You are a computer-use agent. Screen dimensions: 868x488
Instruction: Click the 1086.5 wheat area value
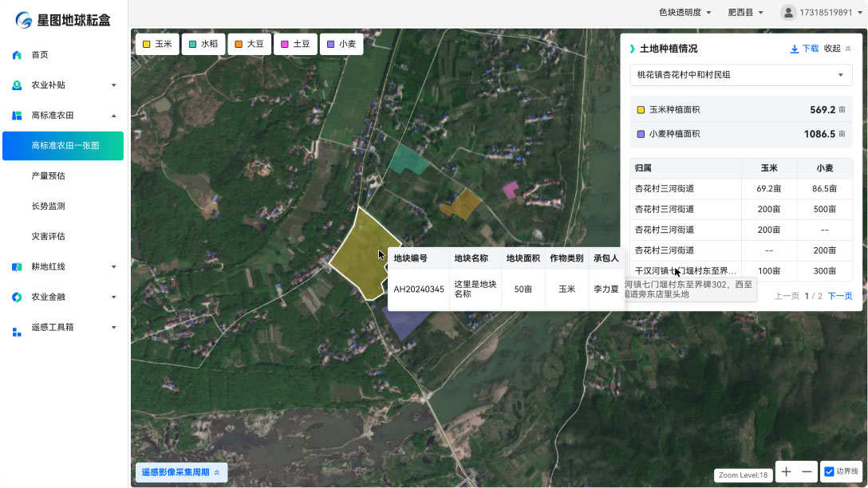tap(819, 134)
